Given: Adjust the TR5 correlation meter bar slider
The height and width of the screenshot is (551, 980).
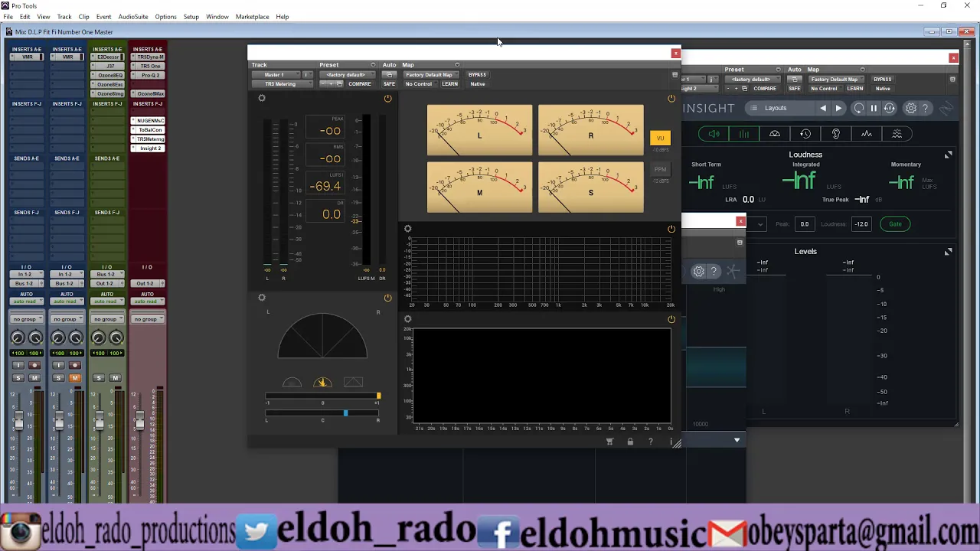Looking at the screenshot, I should tap(322, 396).
